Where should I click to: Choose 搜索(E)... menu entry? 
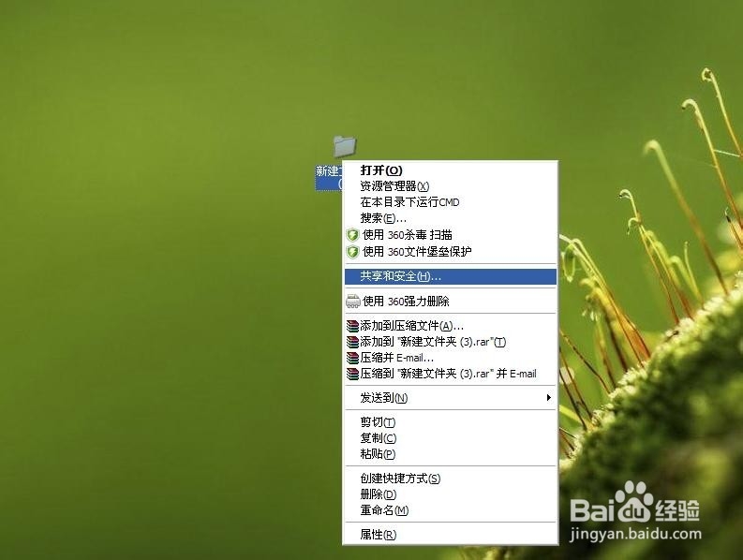[450, 218]
